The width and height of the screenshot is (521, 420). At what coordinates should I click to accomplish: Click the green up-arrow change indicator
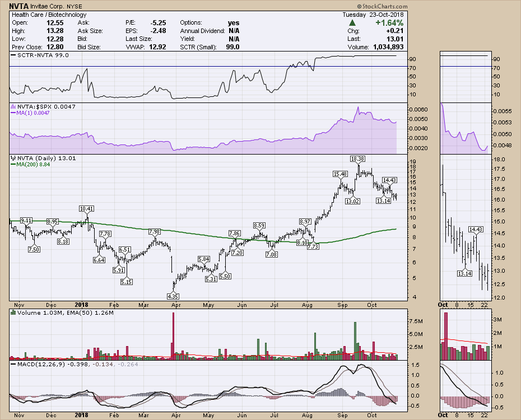tap(352, 23)
